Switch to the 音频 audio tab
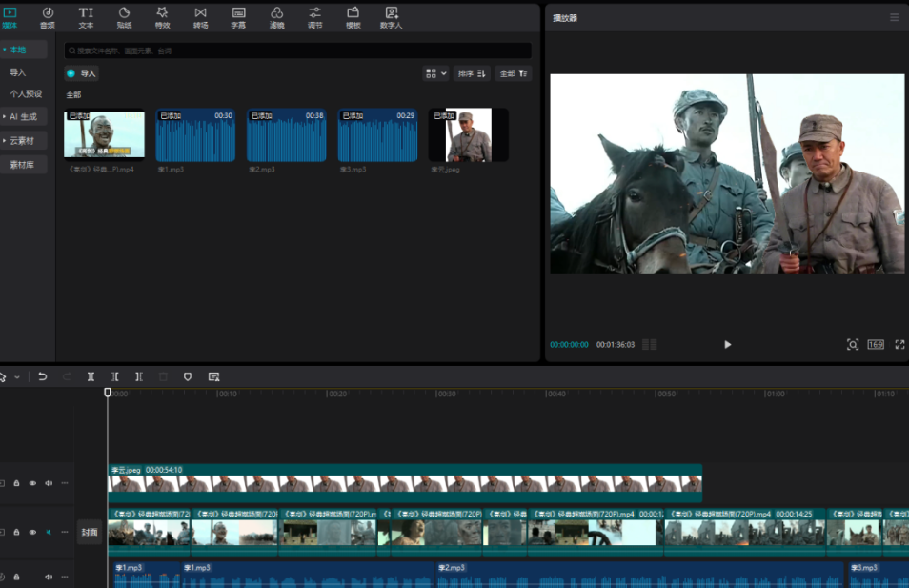The height and width of the screenshot is (588, 909). click(48, 17)
